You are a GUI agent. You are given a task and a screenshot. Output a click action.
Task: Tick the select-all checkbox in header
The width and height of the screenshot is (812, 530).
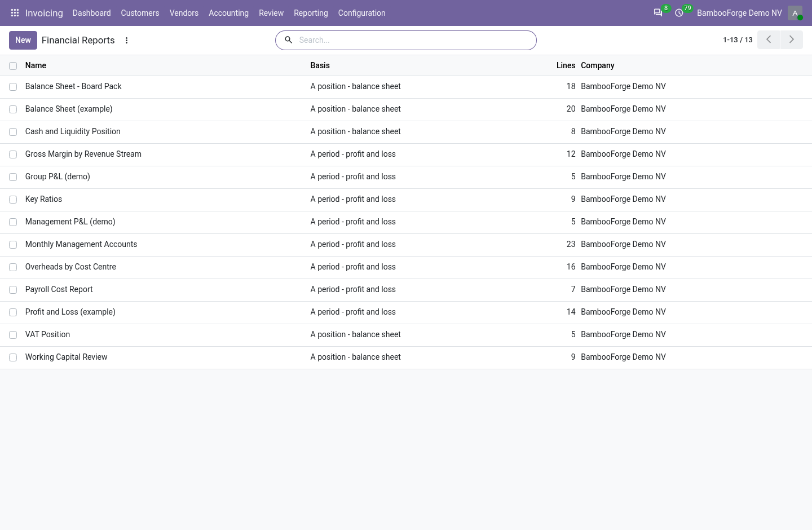[x=13, y=66]
